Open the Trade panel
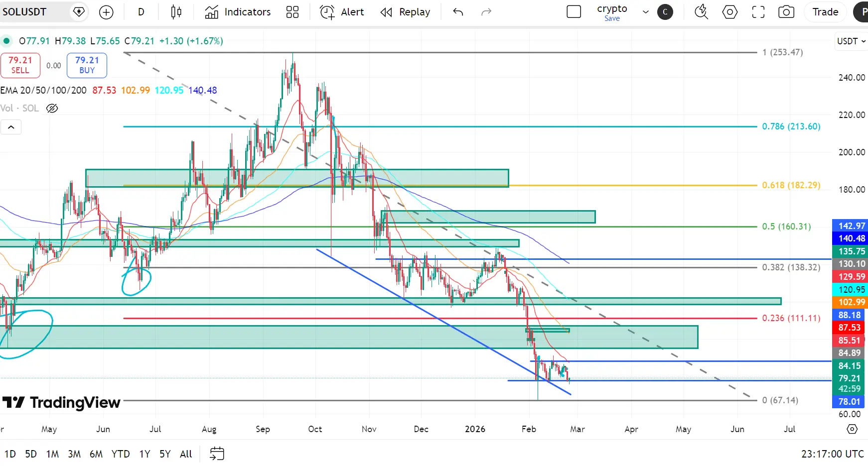The image size is (868, 466). 825,12
